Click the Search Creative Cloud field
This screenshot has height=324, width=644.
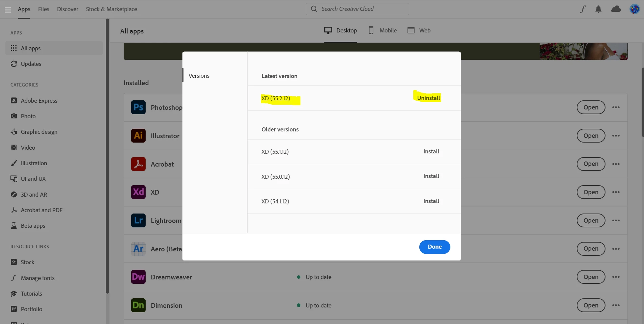[x=357, y=9]
